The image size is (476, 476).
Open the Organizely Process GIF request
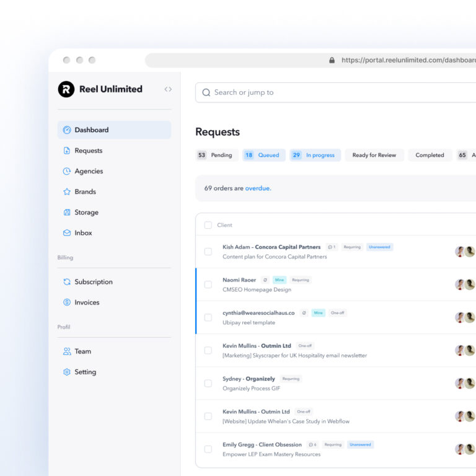click(x=251, y=389)
